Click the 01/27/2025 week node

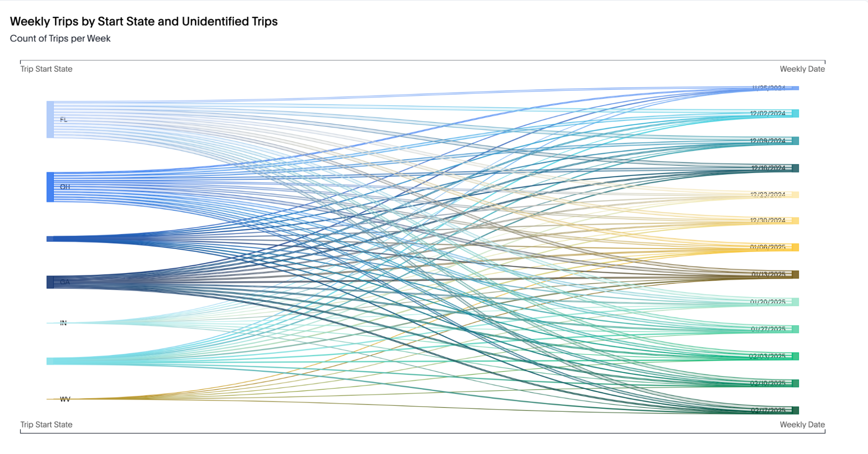795,329
